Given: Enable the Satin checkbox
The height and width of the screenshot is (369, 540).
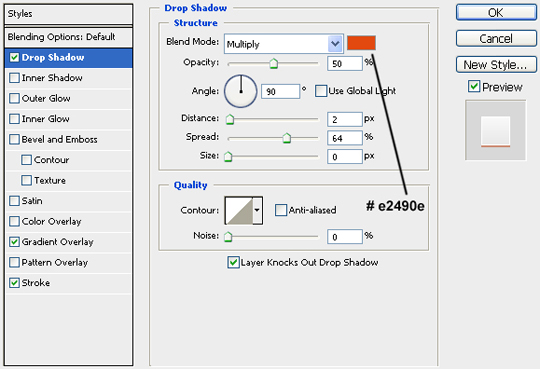Looking at the screenshot, I should tap(14, 201).
